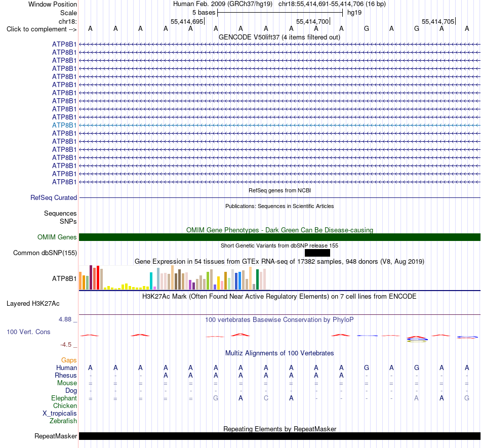481x448 pixels.
Task: Open the Multiz Alignments of 100 Vertebrates title
Action: 279,353
